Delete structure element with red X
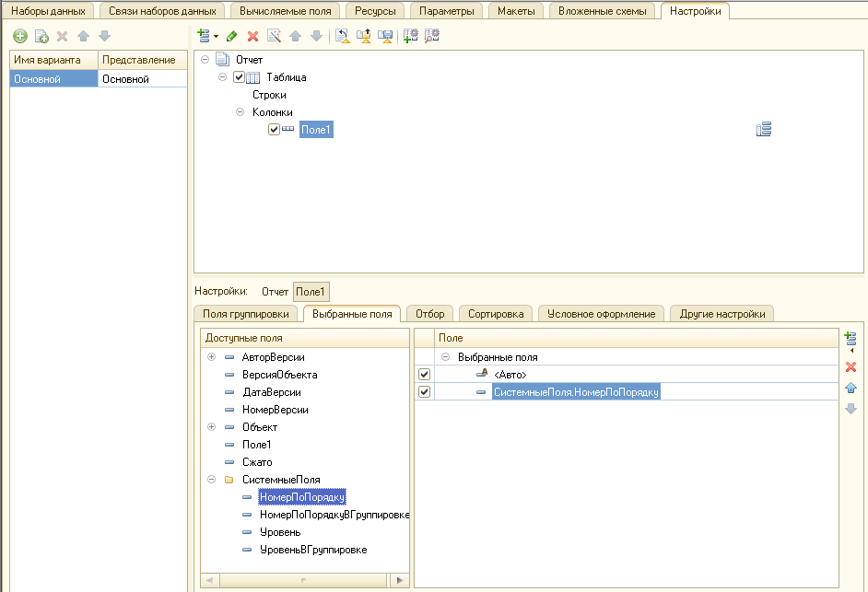Viewport: 868px width, 592px height. 252,36
